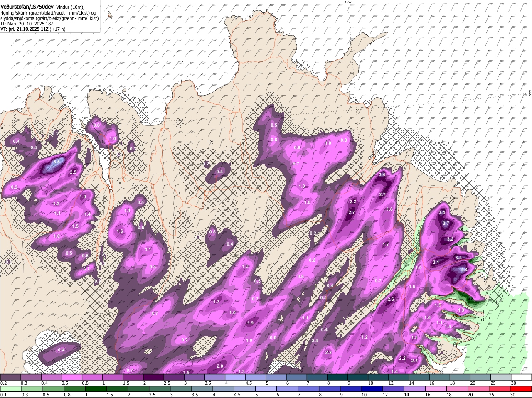Pick upper legend swatch between 4.5 and 5
This screenshot has width=532, height=398.
click(x=256, y=377)
